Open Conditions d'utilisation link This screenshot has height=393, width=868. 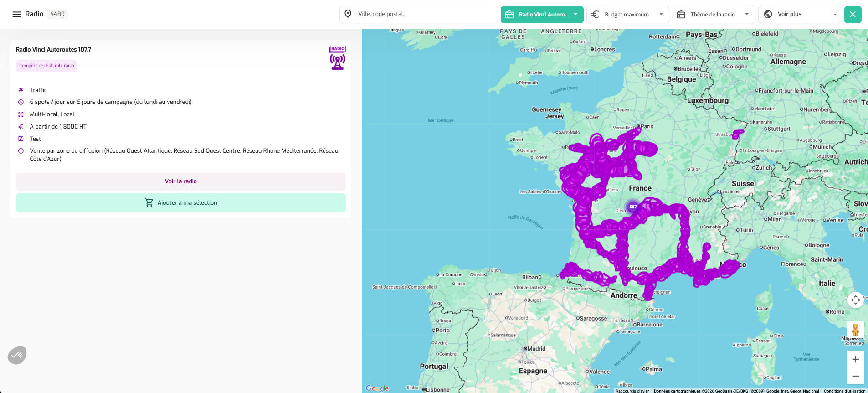coord(844,391)
